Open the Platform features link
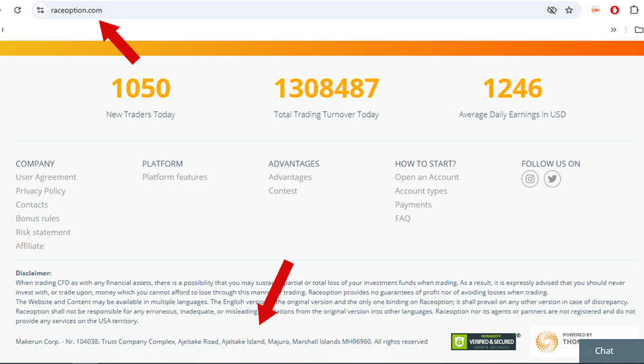The height and width of the screenshot is (364, 644). tap(175, 177)
